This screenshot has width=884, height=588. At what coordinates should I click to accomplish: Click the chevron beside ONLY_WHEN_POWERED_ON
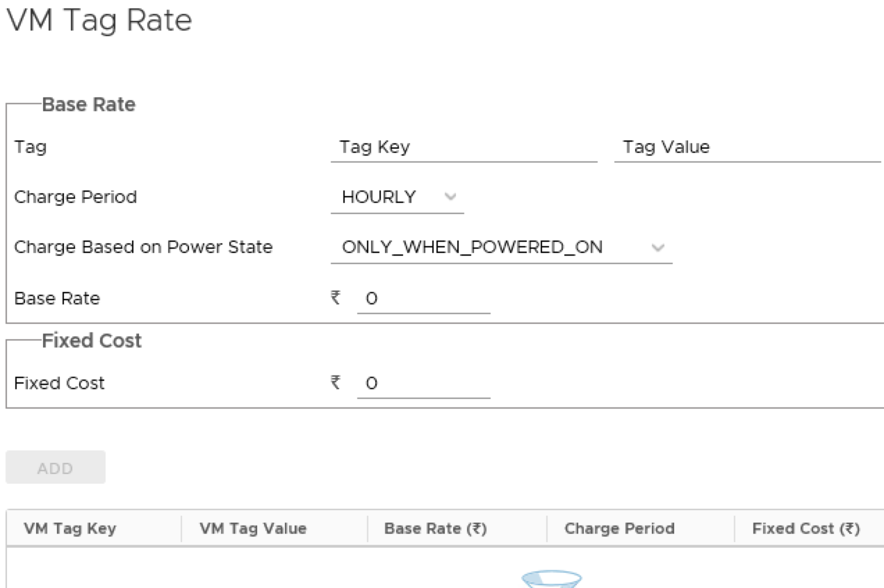click(657, 247)
